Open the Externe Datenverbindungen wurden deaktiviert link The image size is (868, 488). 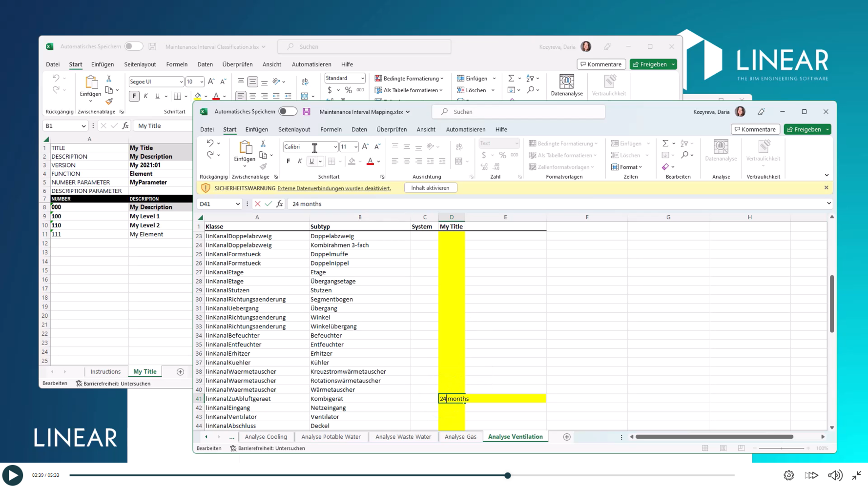334,188
